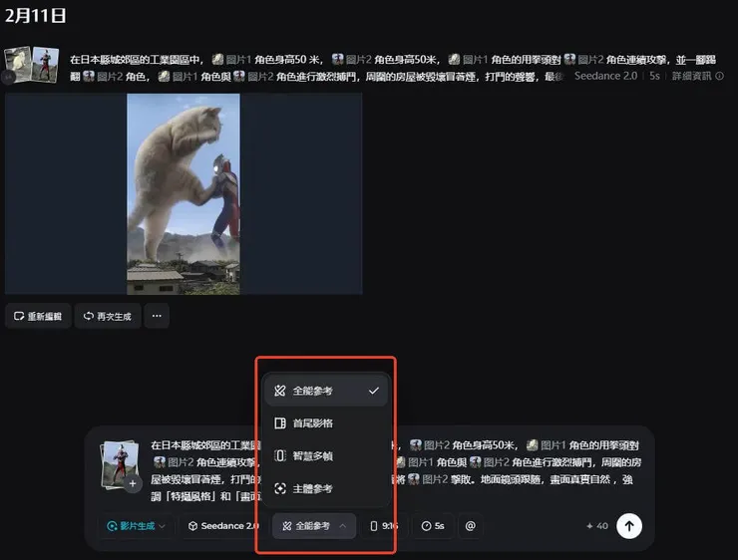Click the 40 credits cost indicator
The width and height of the screenshot is (738, 560).
(x=597, y=526)
